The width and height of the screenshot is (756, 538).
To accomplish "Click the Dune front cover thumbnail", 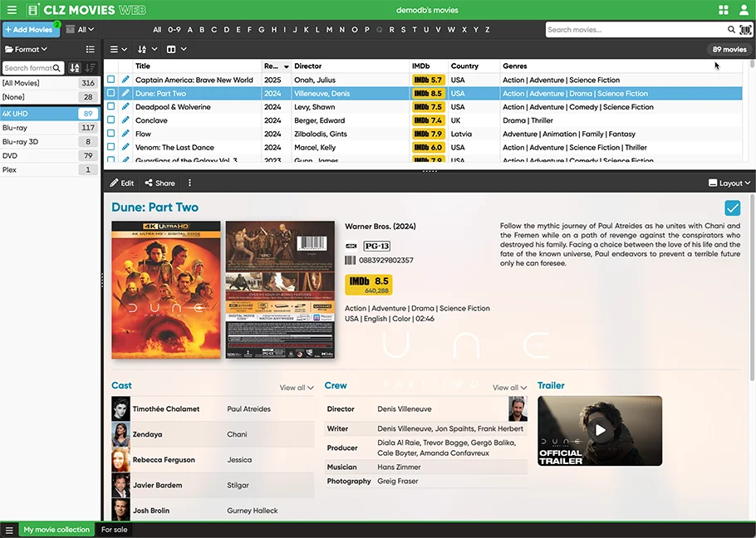I will pyautogui.click(x=166, y=290).
